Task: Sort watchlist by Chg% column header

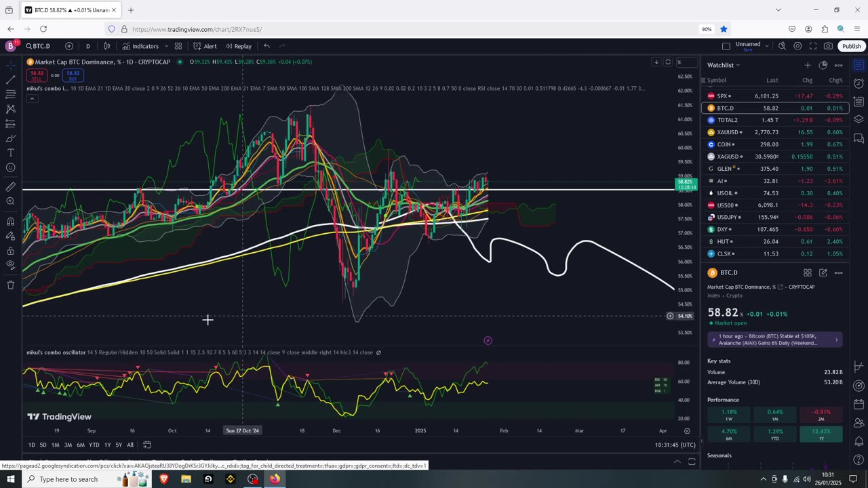Action: [x=836, y=80]
